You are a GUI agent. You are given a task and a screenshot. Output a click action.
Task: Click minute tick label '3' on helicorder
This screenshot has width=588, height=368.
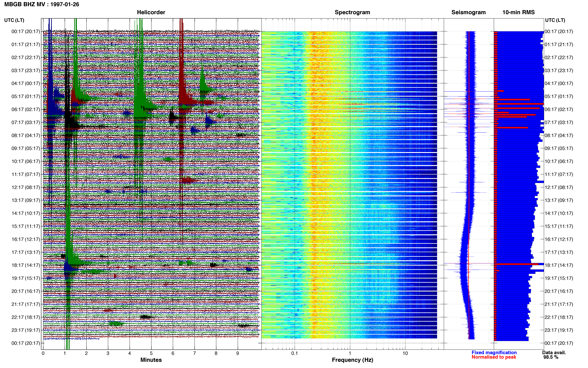(108, 353)
